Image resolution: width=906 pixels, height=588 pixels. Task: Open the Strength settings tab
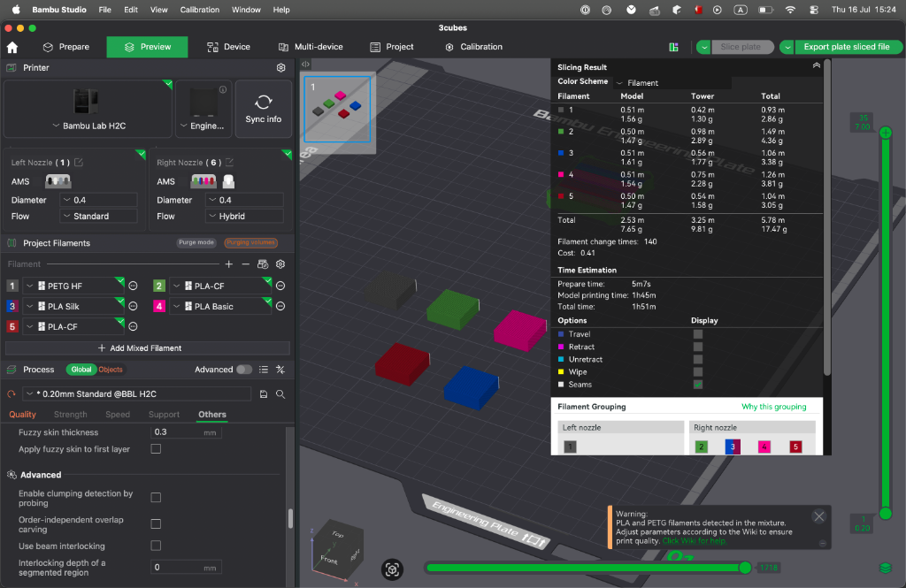[71, 415]
